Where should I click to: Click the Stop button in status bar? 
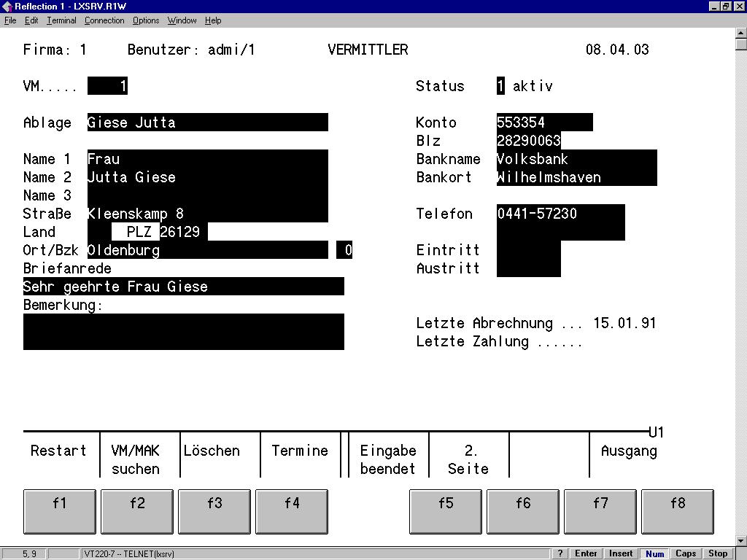pos(718,553)
